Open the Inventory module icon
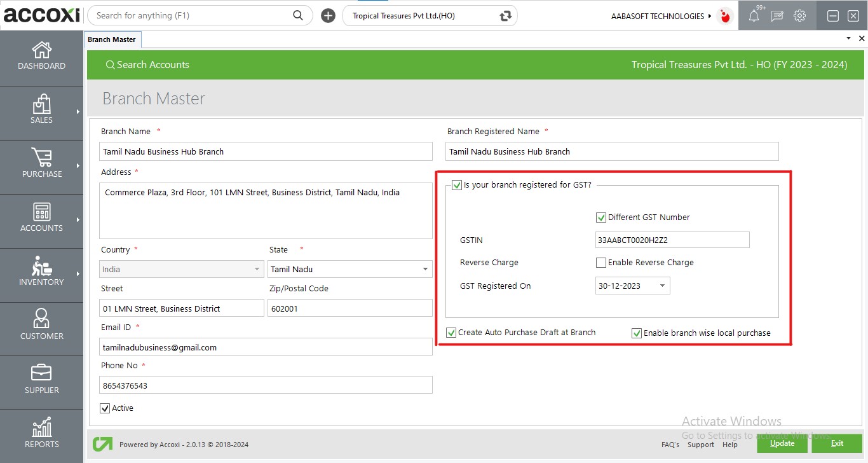Screen dimensions: 868x463 pyautogui.click(x=41, y=266)
